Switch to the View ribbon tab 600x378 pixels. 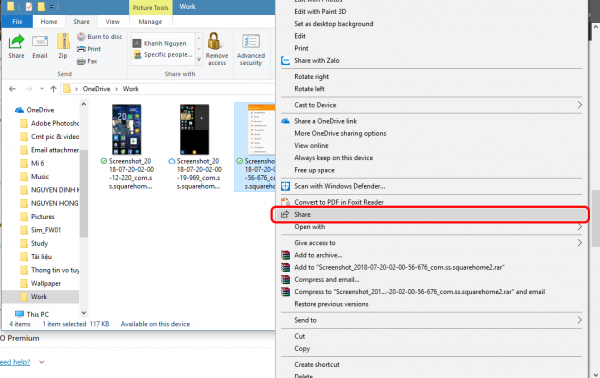[112, 21]
